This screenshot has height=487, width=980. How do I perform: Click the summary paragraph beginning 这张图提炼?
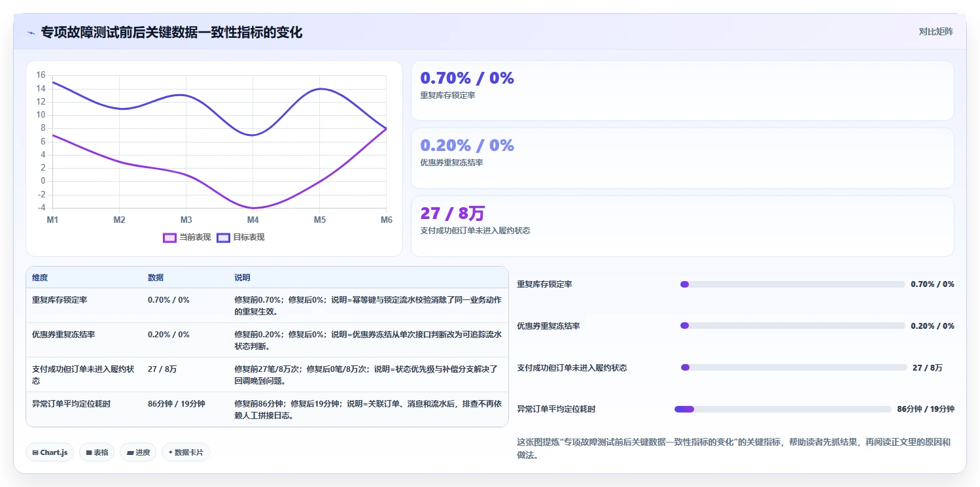coord(733,448)
